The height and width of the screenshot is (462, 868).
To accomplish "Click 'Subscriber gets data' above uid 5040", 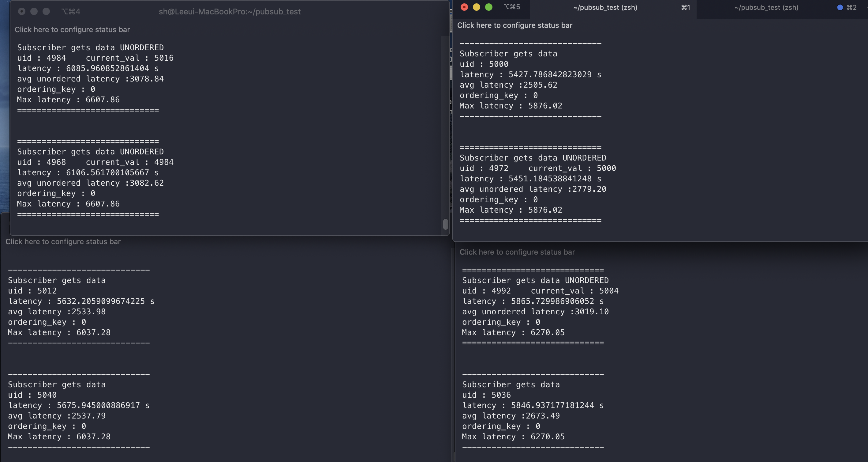I will tap(57, 384).
